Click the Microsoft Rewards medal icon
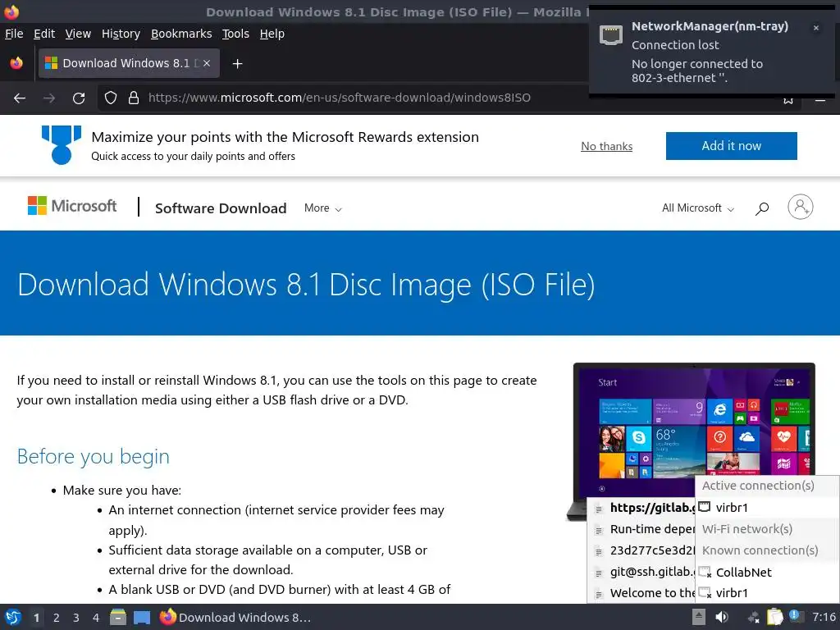The width and height of the screenshot is (840, 630). coord(62,144)
